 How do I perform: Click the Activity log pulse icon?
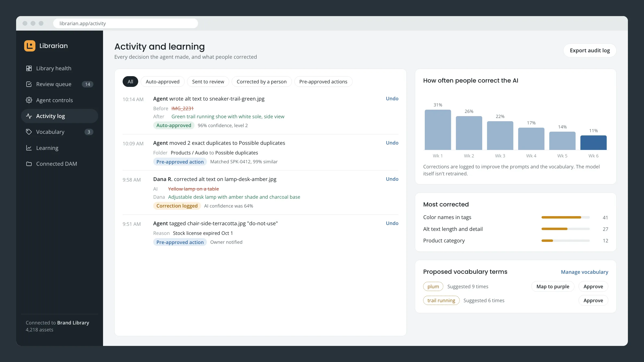[x=29, y=116]
